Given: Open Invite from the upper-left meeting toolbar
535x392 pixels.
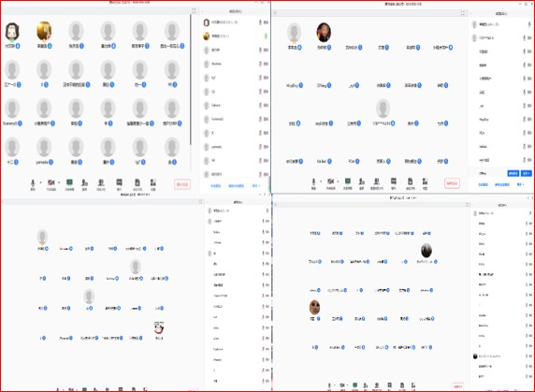Looking at the screenshot, I should 84,184.
